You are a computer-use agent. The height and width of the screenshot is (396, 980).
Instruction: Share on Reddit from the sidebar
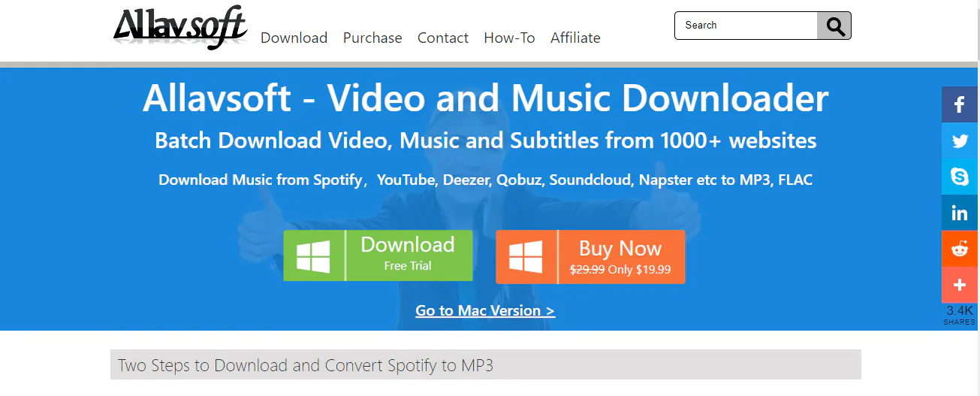tap(960, 249)
